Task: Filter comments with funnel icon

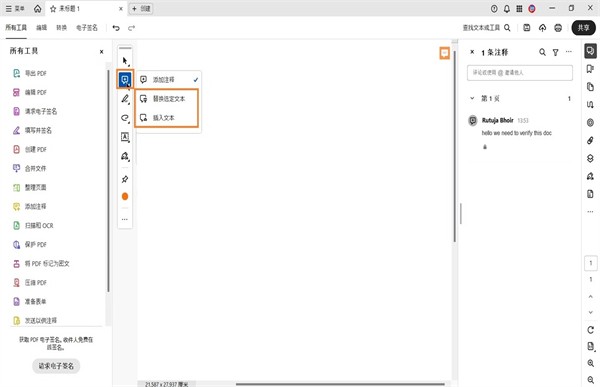Action: 555,52
